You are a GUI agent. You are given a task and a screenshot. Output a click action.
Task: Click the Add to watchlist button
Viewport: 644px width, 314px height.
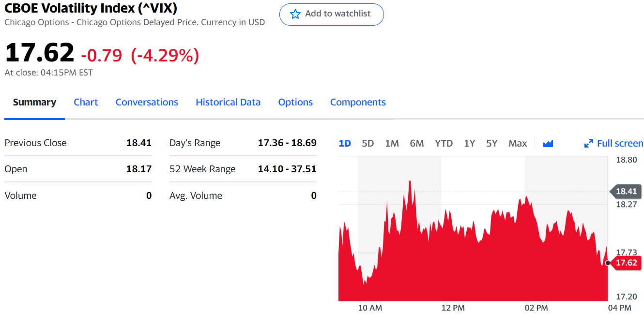click(x=332, y=15)
